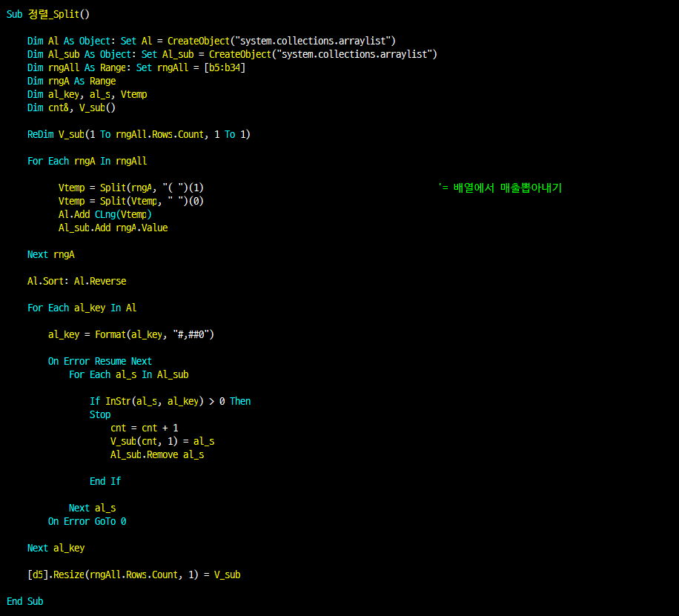Click the 'End If' line
This screenshot has width=679, height=616.
coord(105,482)
